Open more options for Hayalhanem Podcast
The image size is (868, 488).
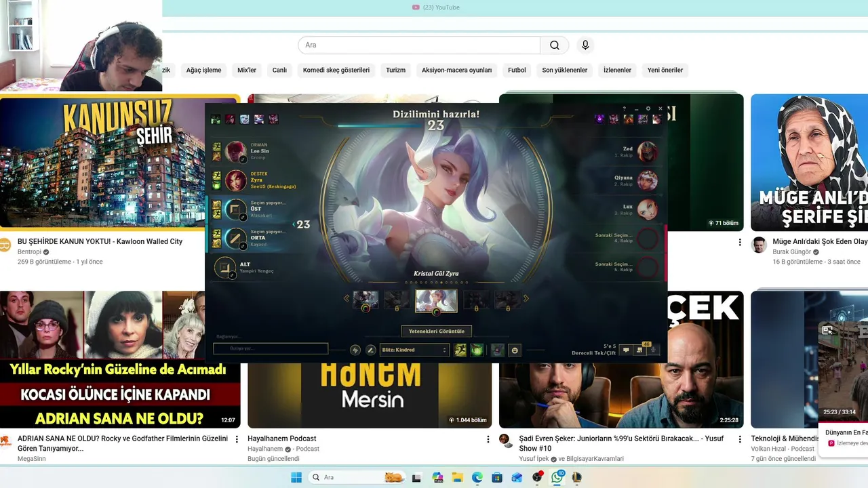click(488, 439)
